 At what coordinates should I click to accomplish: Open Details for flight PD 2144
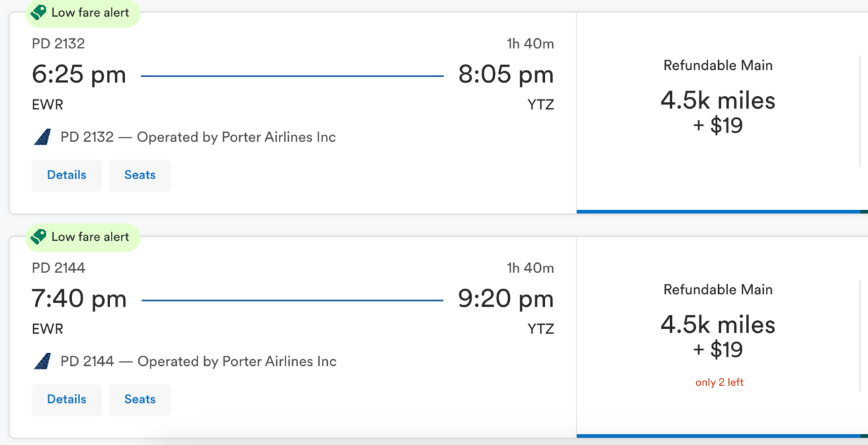[x=67, y=399]
